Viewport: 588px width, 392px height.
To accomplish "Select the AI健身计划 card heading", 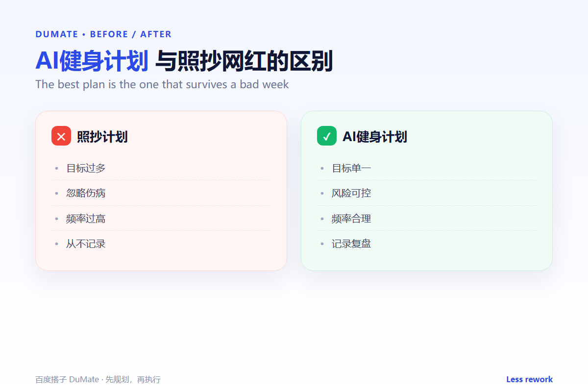I will (x=375, y=137).
